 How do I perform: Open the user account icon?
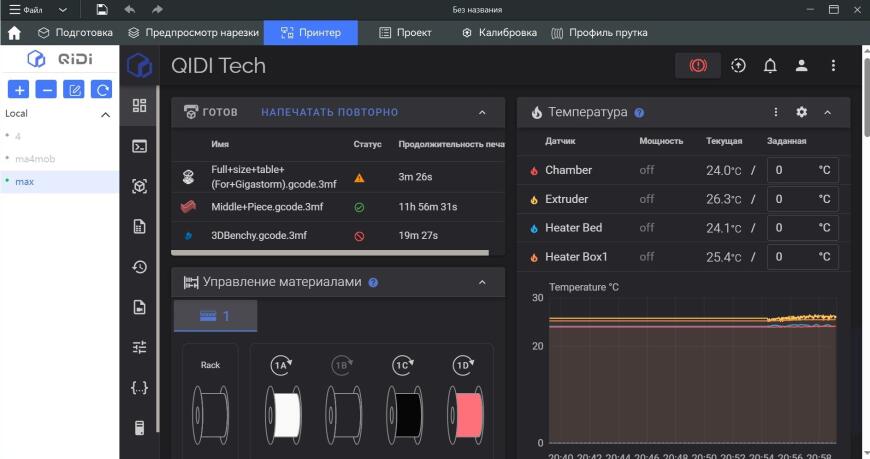pyautogui.click(x=801, y=65)
